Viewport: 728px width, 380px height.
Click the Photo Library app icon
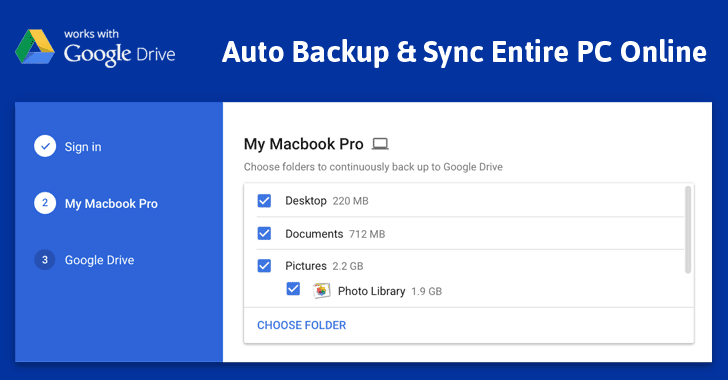[321, 291]
